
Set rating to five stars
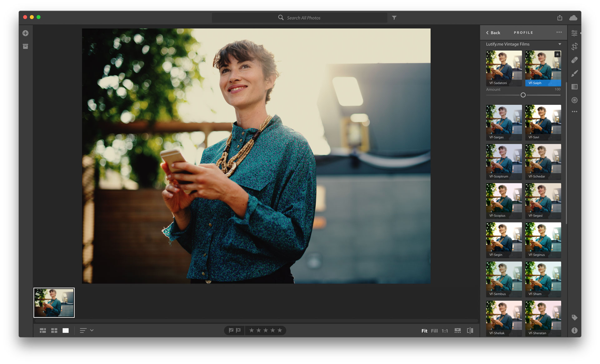click(280, 330)
